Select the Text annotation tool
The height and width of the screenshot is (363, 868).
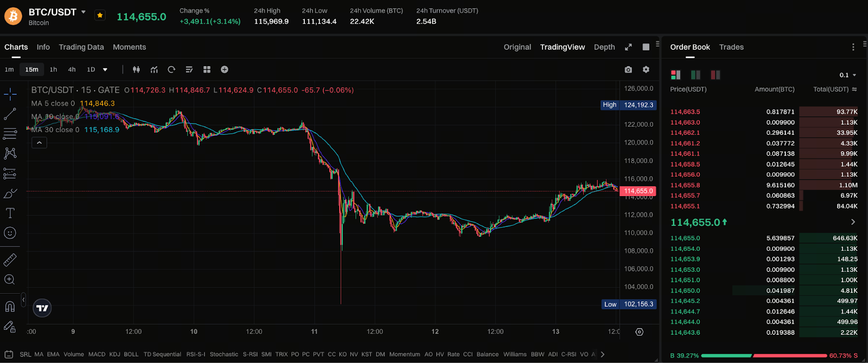click(x=10, y=213)
